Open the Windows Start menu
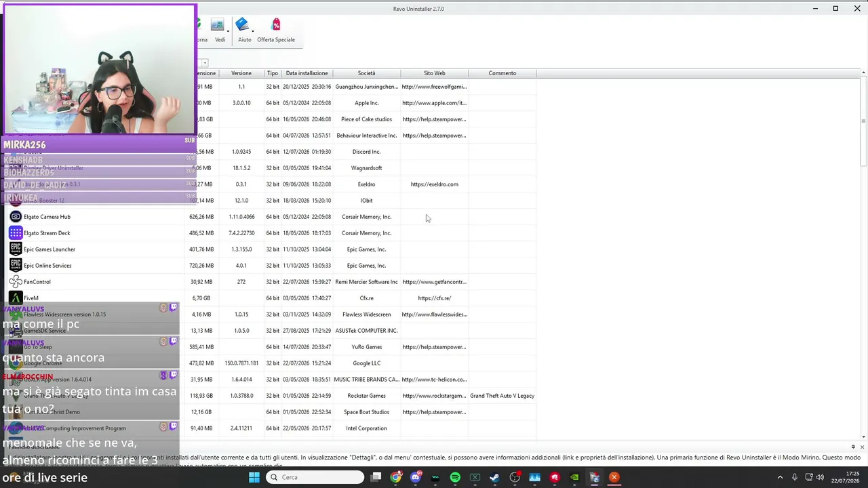Image resolution: width=868 pixels, height=488 pixels. coord(254,477)
